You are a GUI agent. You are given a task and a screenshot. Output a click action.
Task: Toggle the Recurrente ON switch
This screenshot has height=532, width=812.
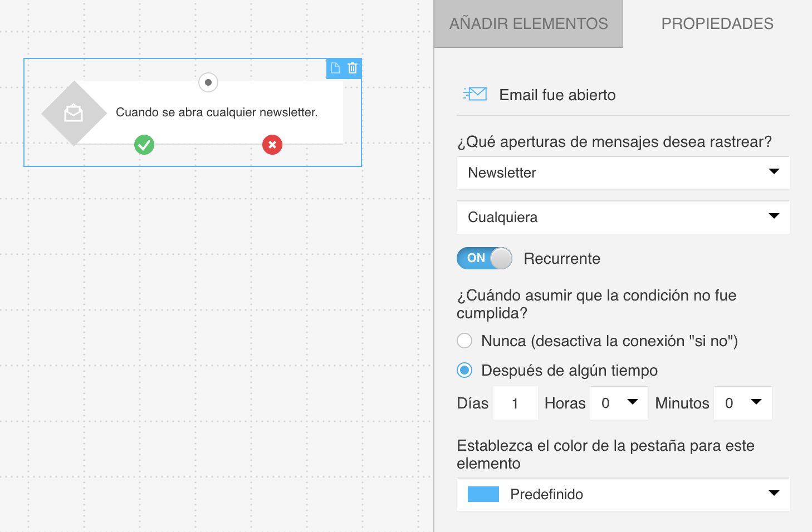coord(484,258)
